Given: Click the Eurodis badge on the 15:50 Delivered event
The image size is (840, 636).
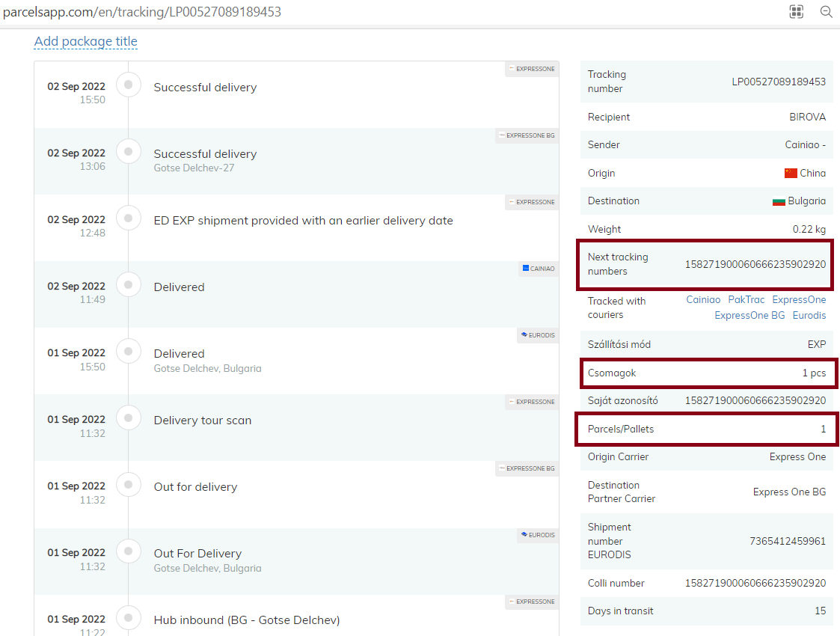Looking at the screenshot, I should pos(538,335).
